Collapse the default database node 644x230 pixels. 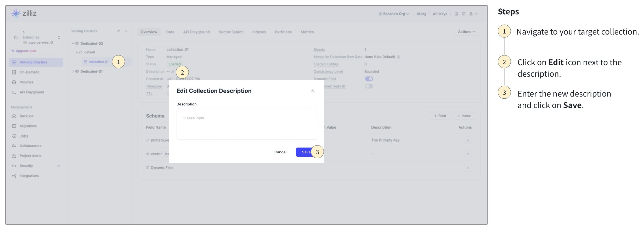[77, 52]
